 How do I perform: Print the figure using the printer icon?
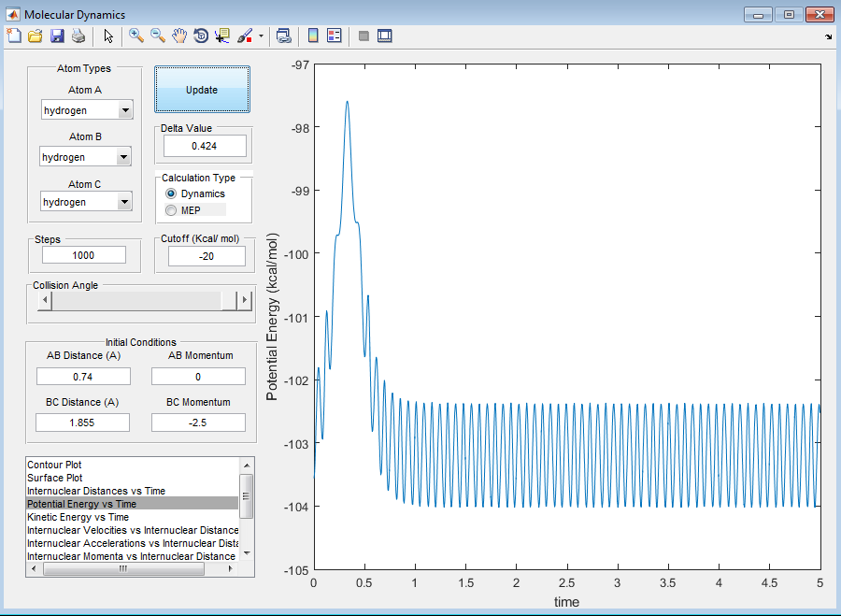pyautogui.click(x=78, y=36)
